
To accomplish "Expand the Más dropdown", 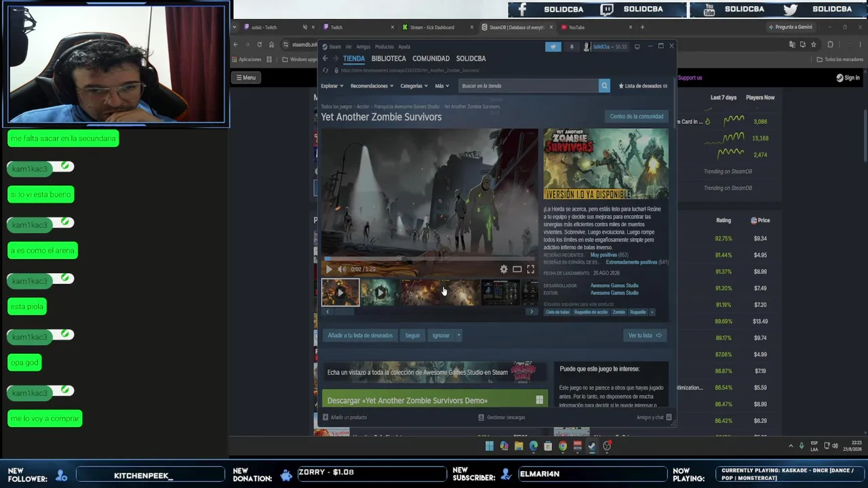I will coord(442,86).
